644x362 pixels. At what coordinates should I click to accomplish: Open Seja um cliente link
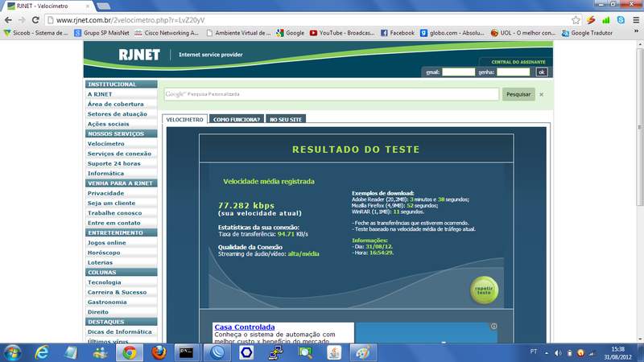tap(111, 203)
